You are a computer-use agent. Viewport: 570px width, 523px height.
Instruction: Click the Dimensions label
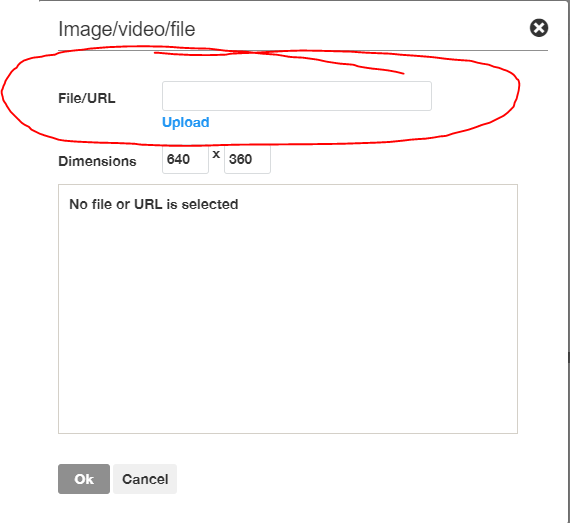tap(97, 161)
